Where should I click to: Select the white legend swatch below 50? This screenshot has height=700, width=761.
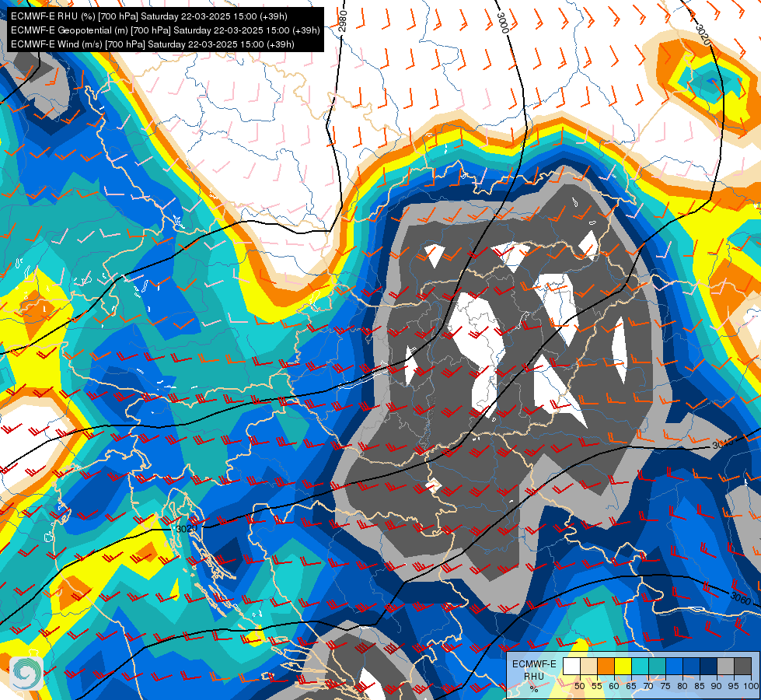click(x=571, y=666)
